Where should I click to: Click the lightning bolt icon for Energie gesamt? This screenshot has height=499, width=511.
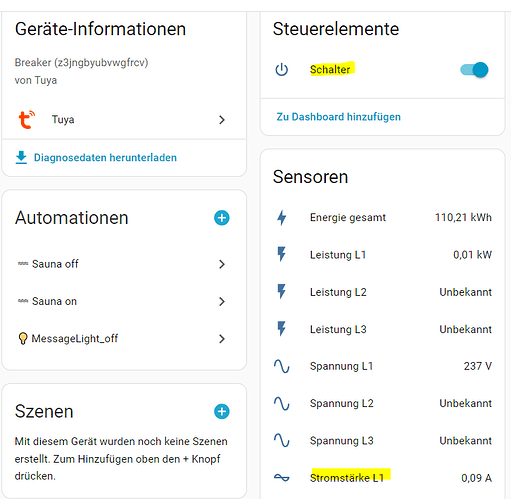[282, 218]
